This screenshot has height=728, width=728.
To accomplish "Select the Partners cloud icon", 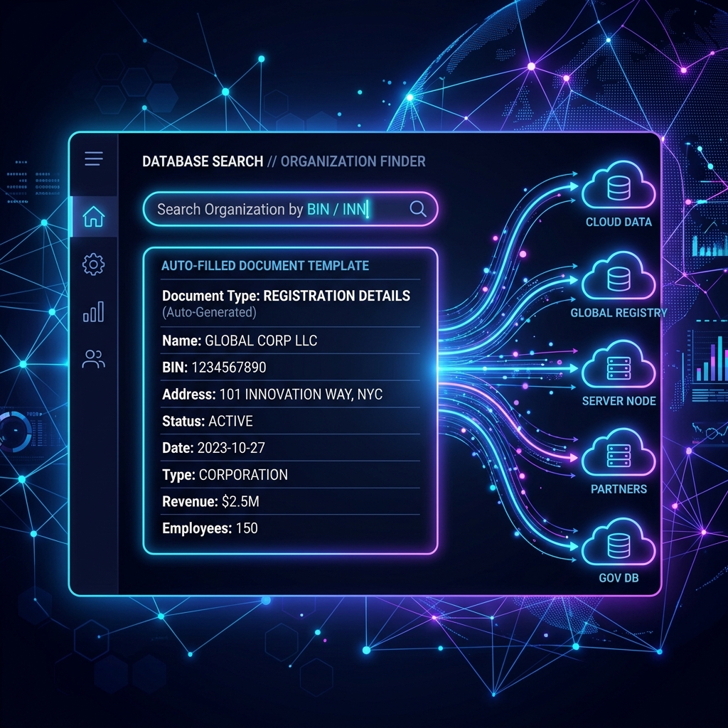I will (619, 453).
